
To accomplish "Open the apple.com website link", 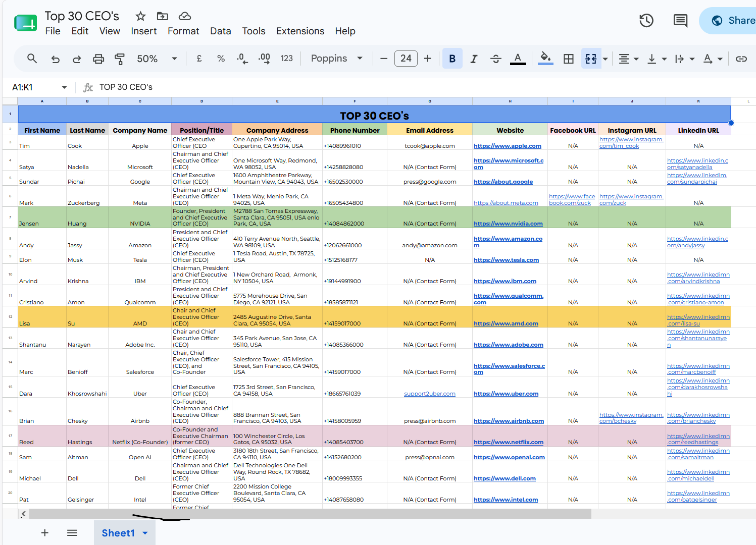I will point(508,146).
